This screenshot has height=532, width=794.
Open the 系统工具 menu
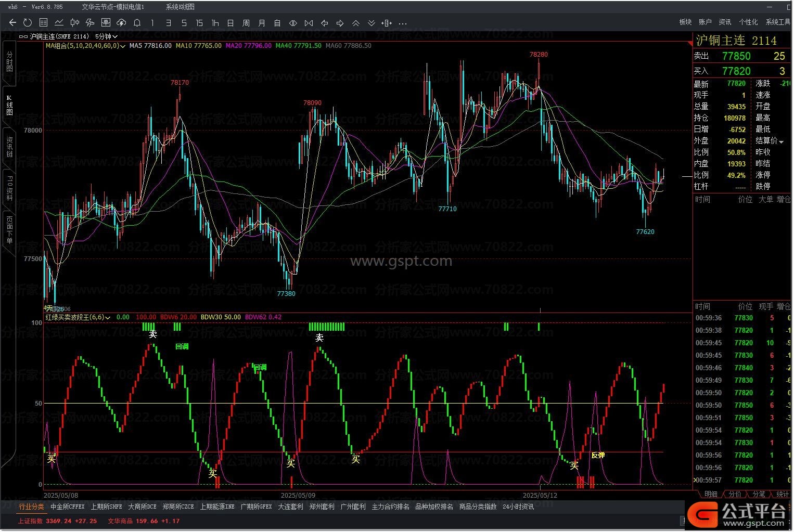pyautogui.click(x=778, y=22)
